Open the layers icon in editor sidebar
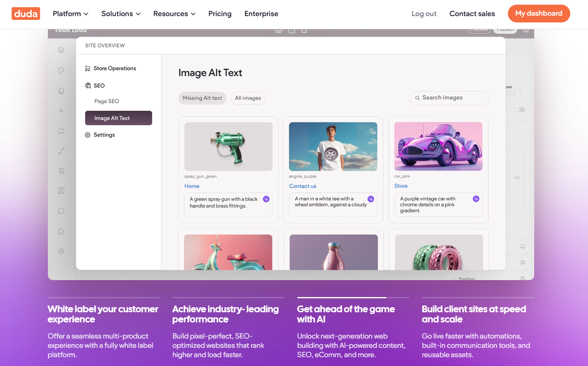The image size is (588, 366). pos(61,50)
